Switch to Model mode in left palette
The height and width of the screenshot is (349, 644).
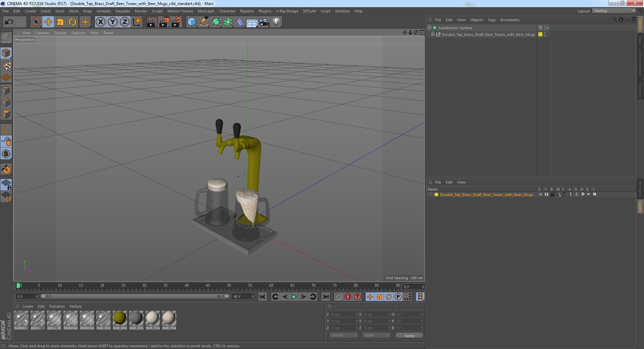[x=6, y=53]
